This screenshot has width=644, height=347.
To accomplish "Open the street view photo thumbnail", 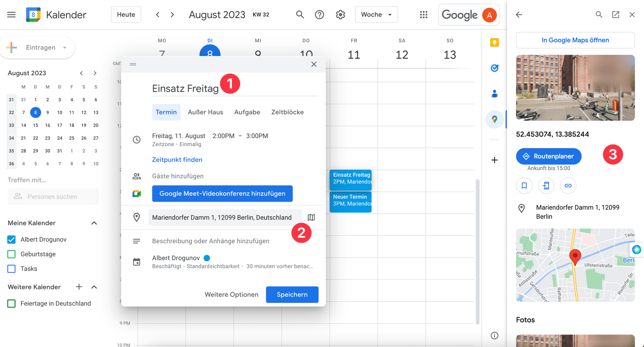I will (575, 88).
